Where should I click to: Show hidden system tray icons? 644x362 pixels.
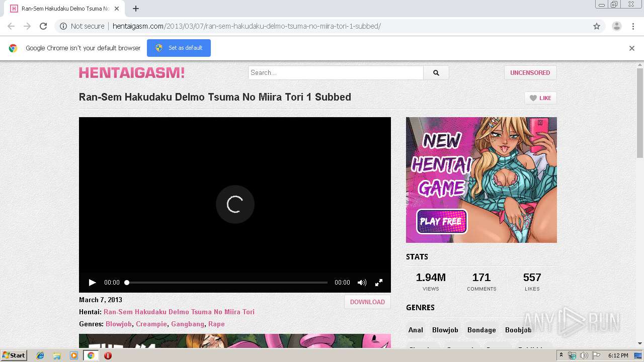[x=561, y=355]
